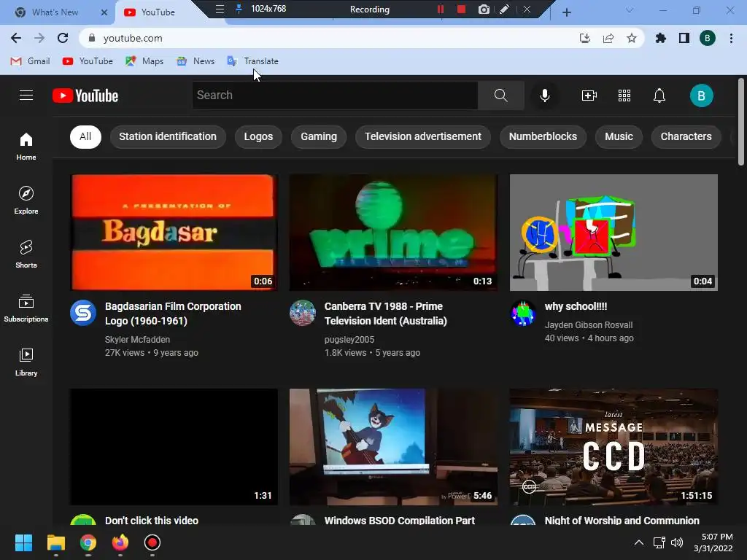747x560 pixels.
Task: Select the Music filter chip
Action: (619, 136)
